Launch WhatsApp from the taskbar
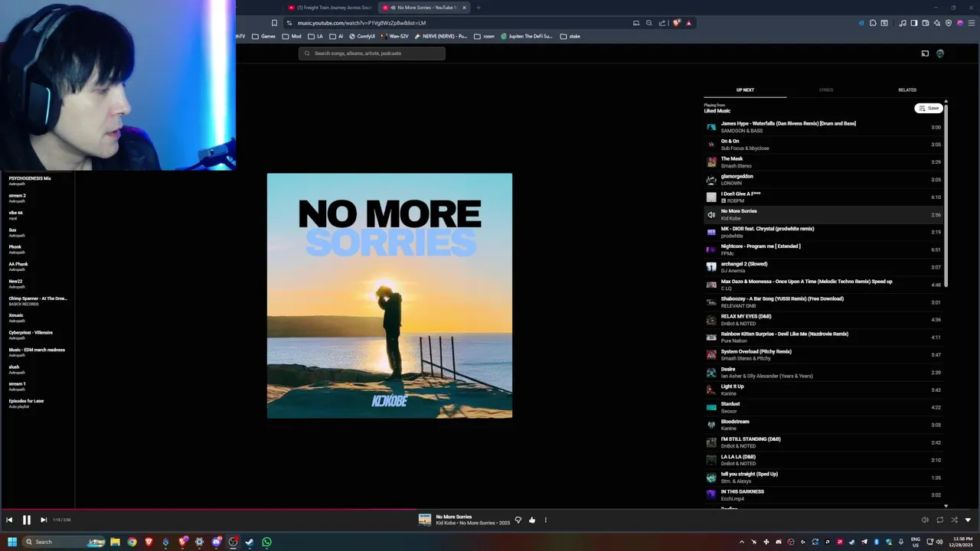Image resolution: width=980 pixels, height=551 pixels. pos(266,542)
